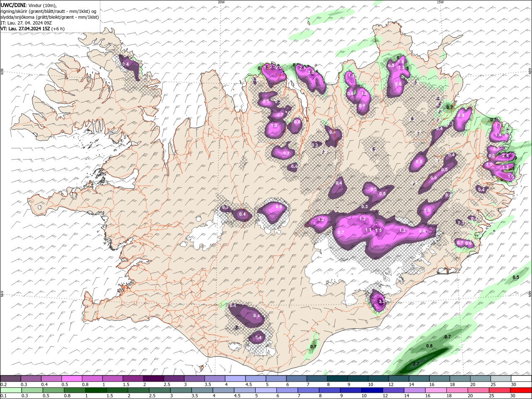Click the 12 label under the lower legend row
The image size is (532, 399).
point(385,396)
